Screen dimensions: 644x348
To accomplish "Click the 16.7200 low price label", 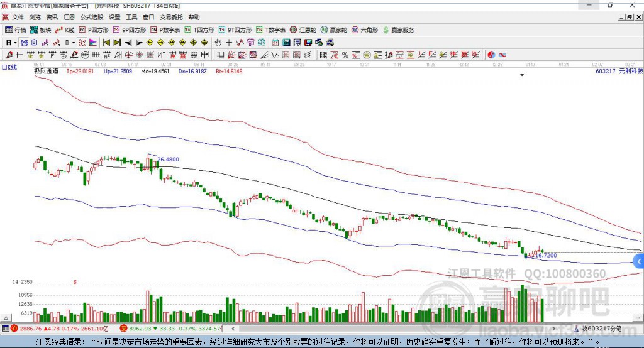I will click(546, 255).
